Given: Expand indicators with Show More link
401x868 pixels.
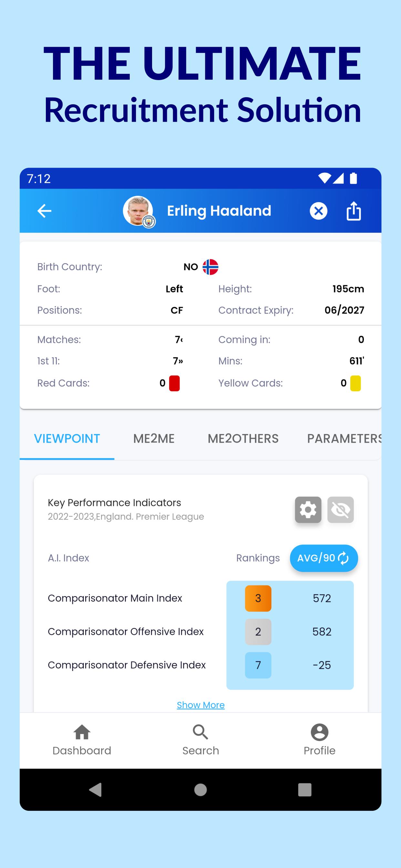Looking at the screenshot, I should (200, 705).
